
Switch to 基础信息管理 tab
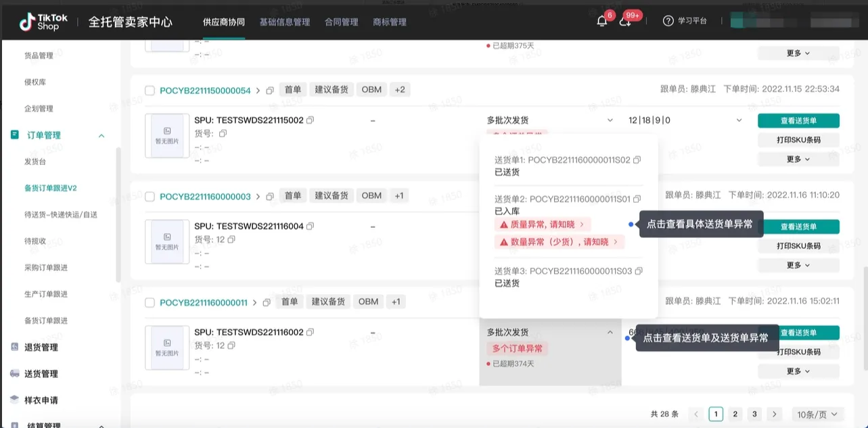(x=285, y=22)
